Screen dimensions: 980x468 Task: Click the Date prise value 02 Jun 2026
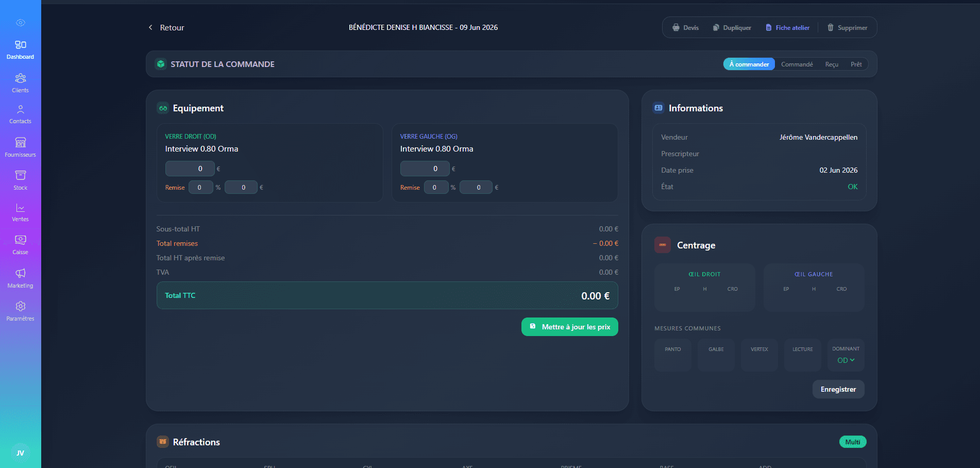tap(838, 170)
